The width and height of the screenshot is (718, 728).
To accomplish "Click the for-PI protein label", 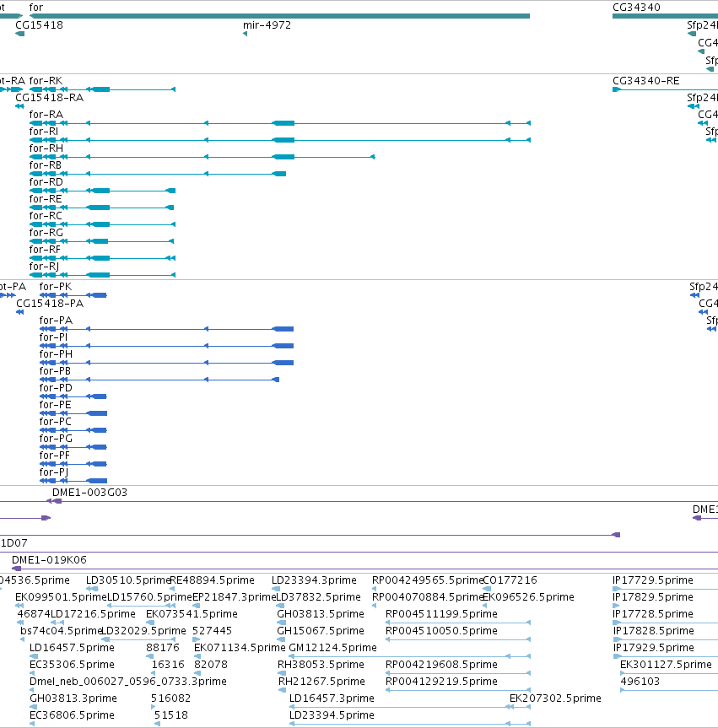I will point(53,337).
